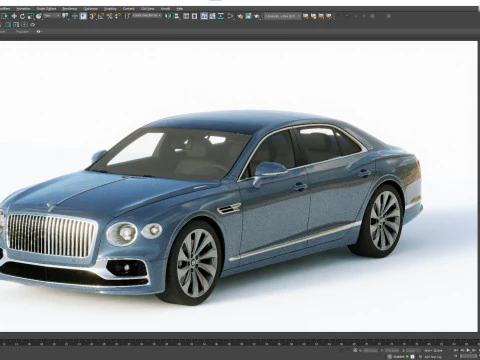Toggle the Scene Explorer icon
The width and height of the screenshot is (480, 360).
186,16
